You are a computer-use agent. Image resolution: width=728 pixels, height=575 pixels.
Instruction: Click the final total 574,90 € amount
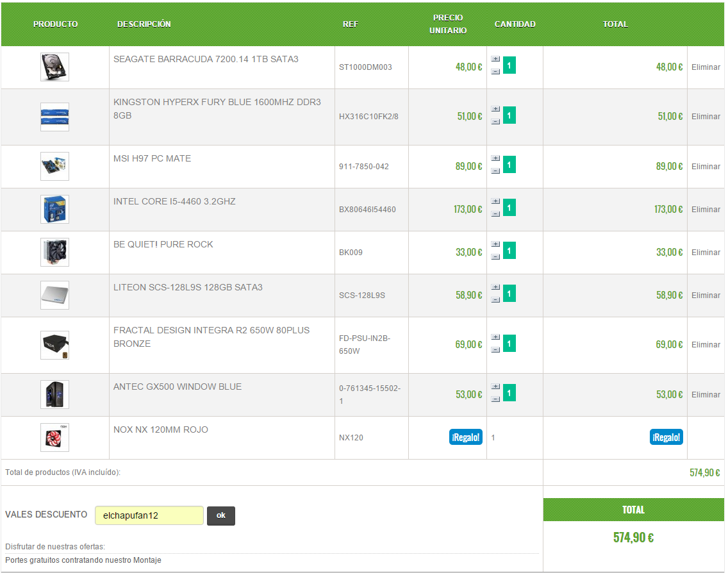point(633,537)
